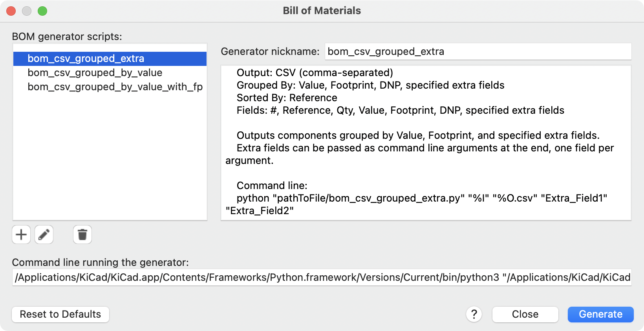Add a new BOM generator script
This screenshot has height=331, width=644.
coord(21,235)
